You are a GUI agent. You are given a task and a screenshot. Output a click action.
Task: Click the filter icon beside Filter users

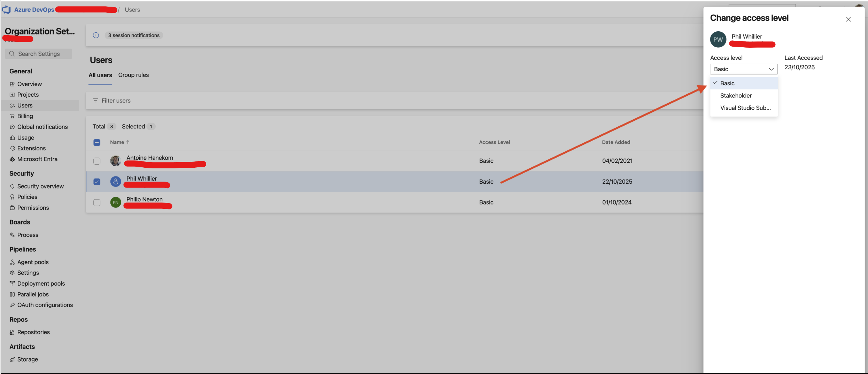click(95, 101)
